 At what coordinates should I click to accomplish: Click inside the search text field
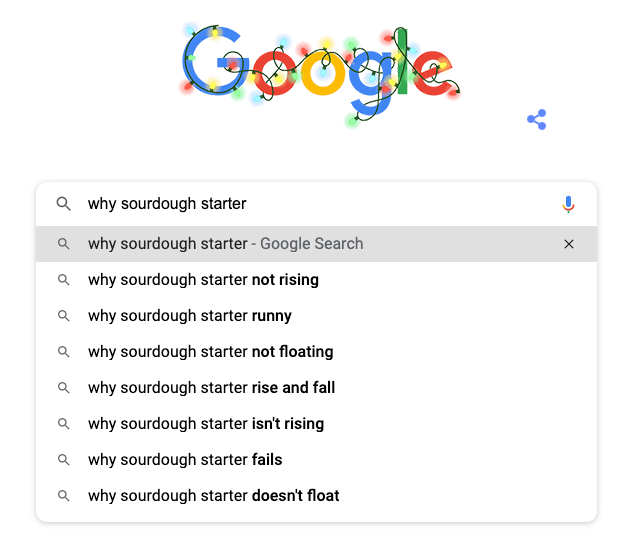point(320,204)
